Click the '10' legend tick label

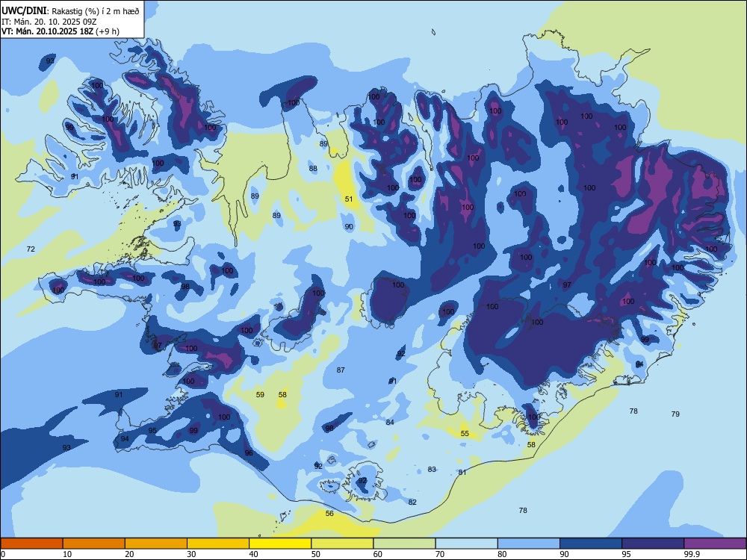pyautogui.click(x=68, y=554)
